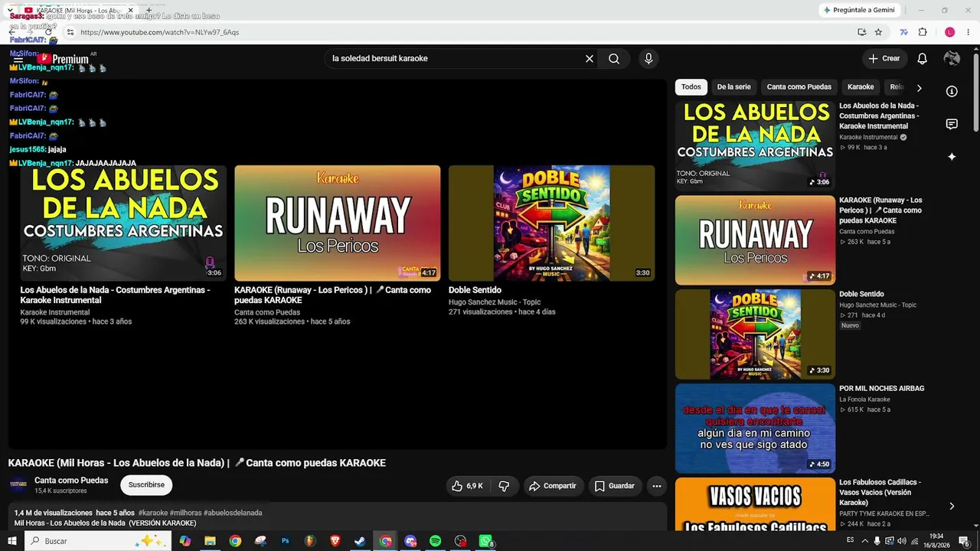Click the taskbar volume speaker icon
The width and height of the screenshot is (980, 551).
pos(901,541)
